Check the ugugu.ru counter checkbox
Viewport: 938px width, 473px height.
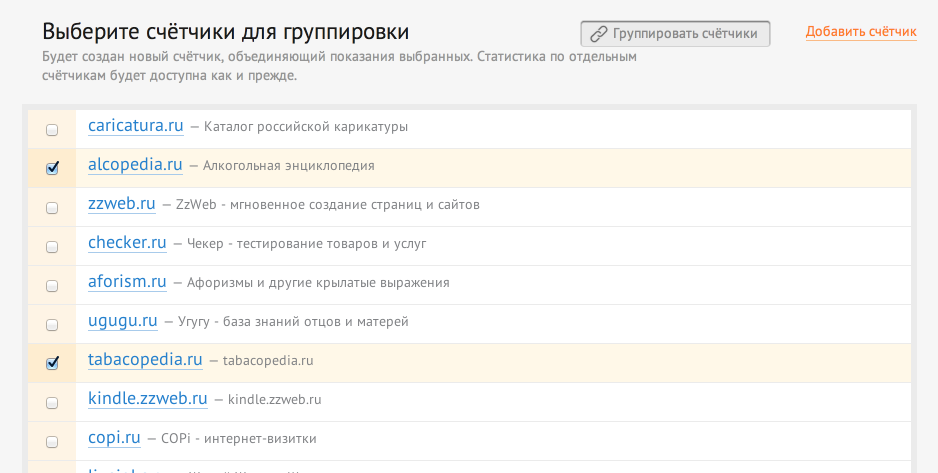click(52, 325)
